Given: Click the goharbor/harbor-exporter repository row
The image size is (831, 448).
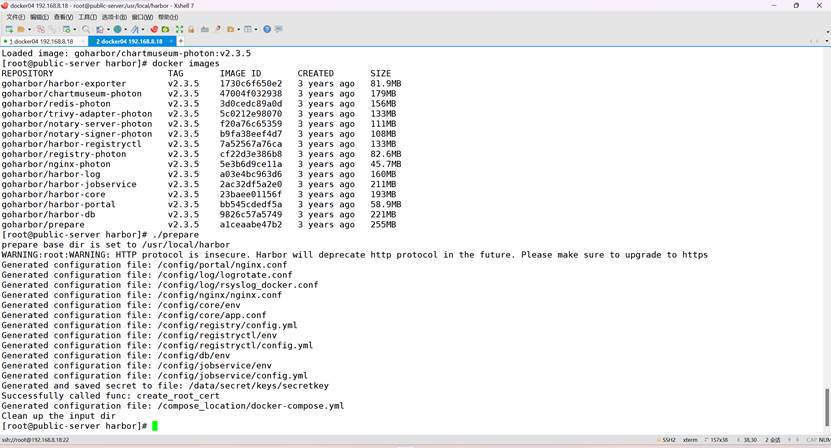Looking at the screenshot, I should pos(201,83).
